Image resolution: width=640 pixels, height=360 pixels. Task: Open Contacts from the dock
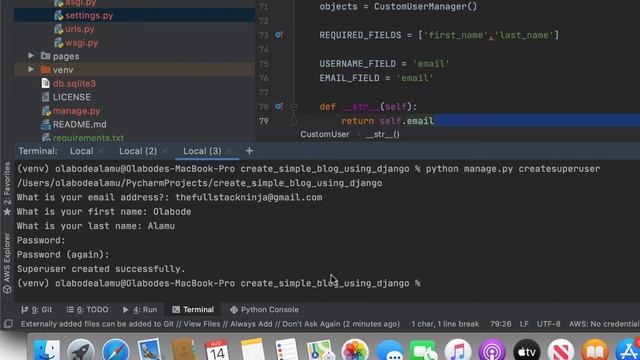184,350
